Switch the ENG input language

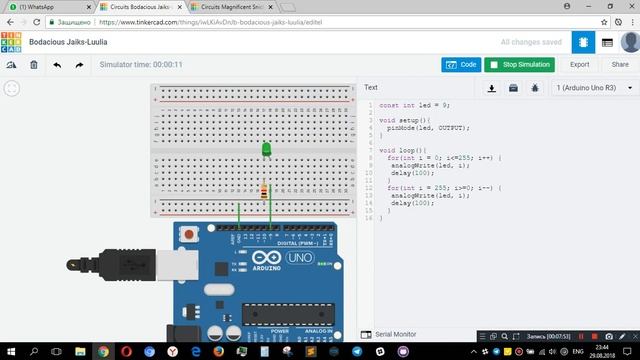[x=578, y=351]
